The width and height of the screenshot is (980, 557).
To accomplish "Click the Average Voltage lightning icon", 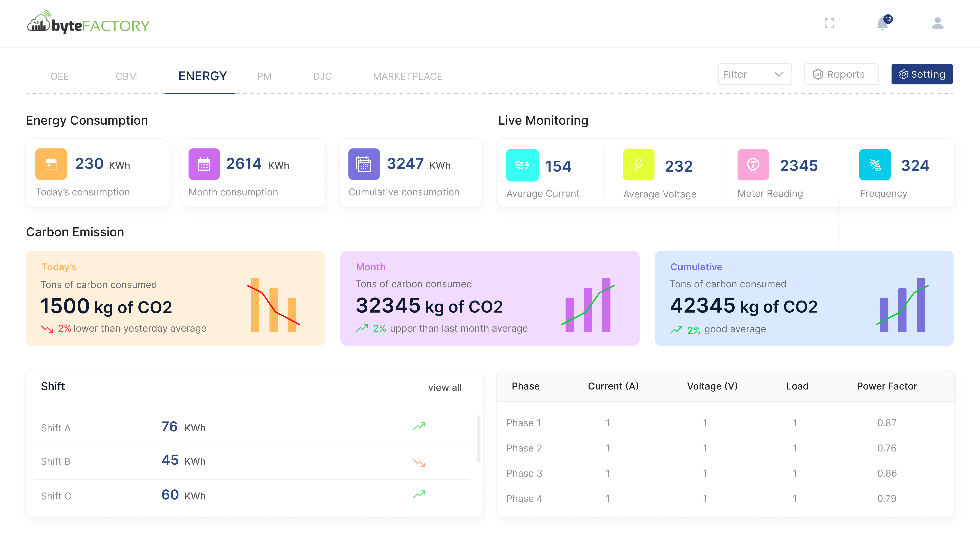I will (639, 165).
